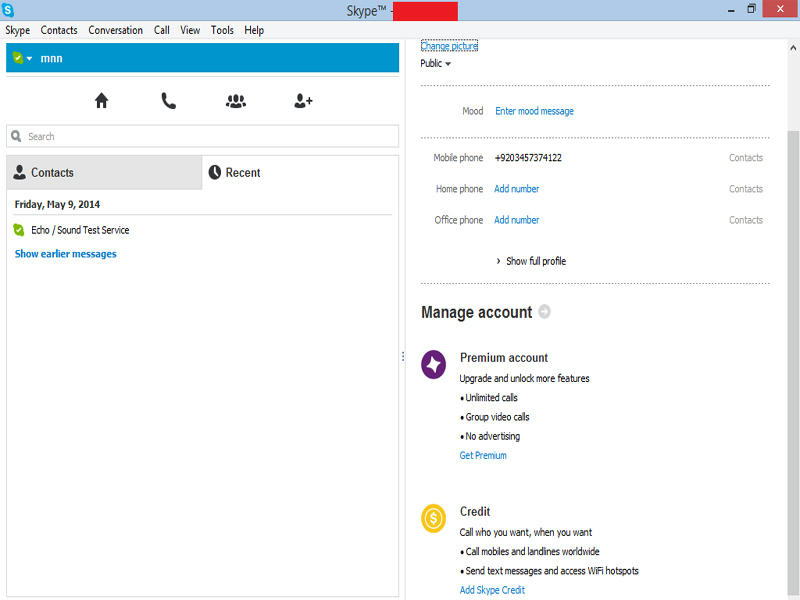Click the Premium account heading
800x600 pixels.
504,358
